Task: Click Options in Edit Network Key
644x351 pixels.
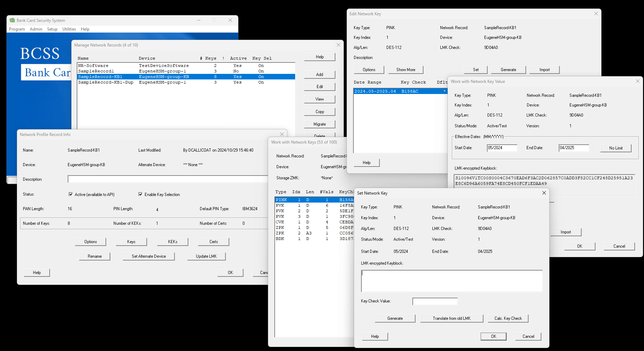Action: 369,70
